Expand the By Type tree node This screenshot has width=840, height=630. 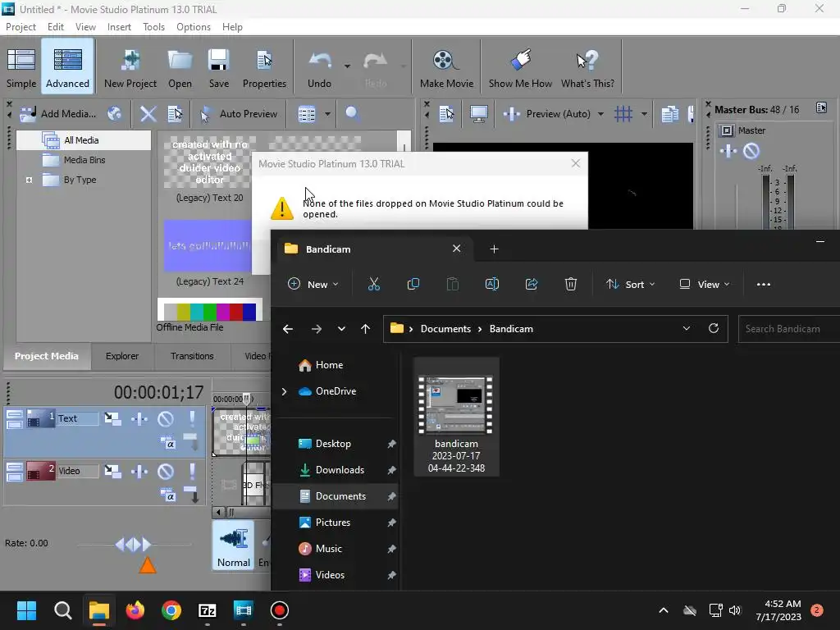coord(29,180)
